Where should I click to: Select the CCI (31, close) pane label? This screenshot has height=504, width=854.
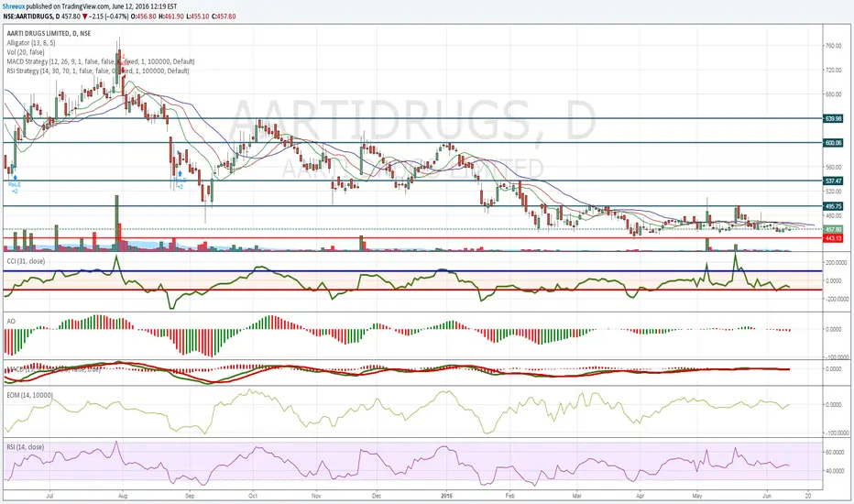(26, 261)
